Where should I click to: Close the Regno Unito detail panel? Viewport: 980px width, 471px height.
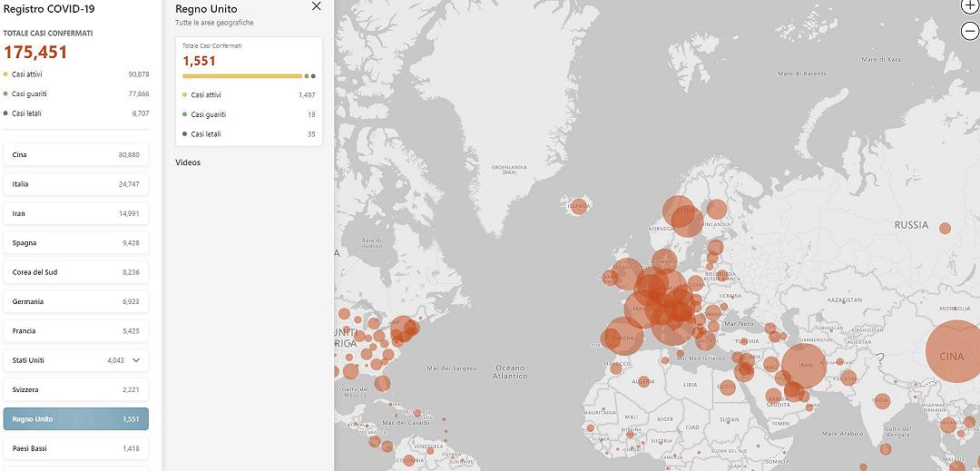click(x=317, y=6)
